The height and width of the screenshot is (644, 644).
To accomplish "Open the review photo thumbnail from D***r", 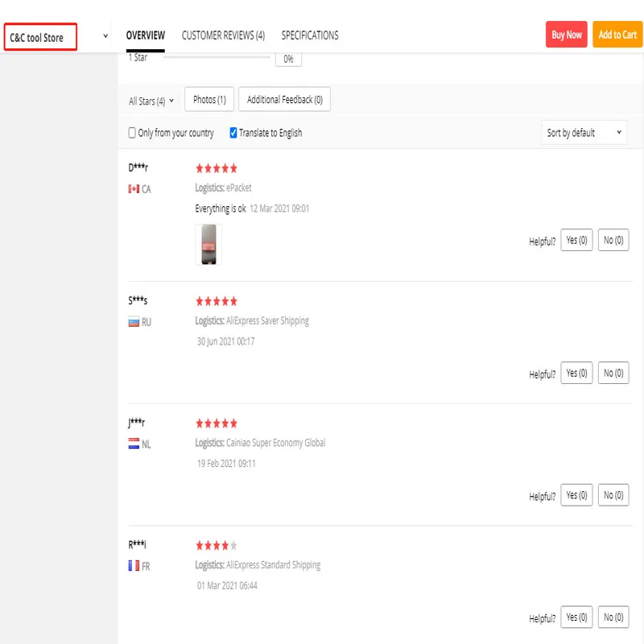I will pos(208,245).
